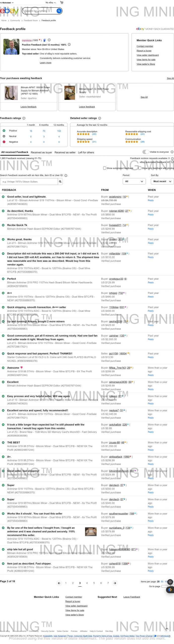Click Contact member in top Quick Links

pos(145,46)
